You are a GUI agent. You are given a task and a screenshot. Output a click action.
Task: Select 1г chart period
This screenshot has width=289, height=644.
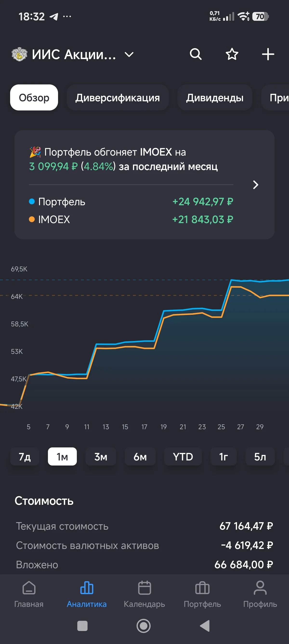[223, 457]
